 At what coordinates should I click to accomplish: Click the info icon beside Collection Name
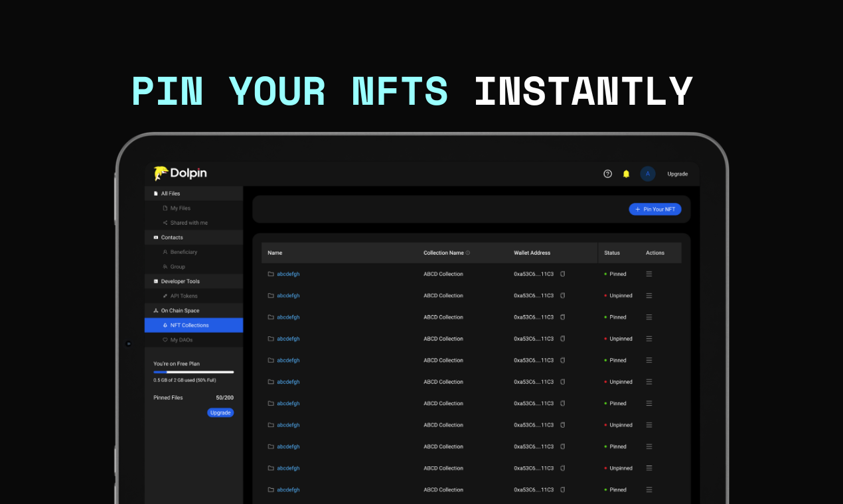click(468, 253)
